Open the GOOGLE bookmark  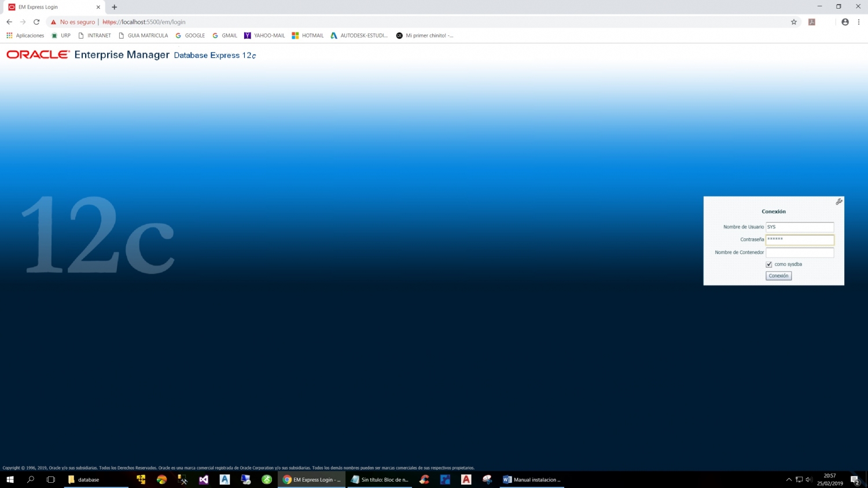click(x=190, y=35)
